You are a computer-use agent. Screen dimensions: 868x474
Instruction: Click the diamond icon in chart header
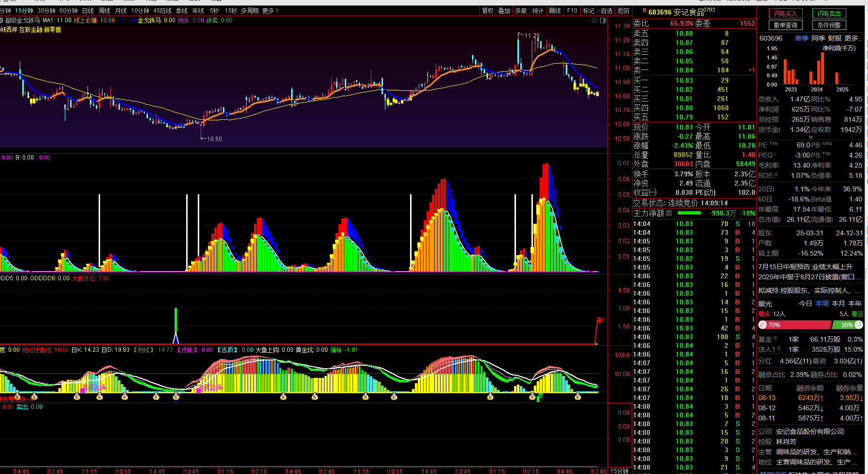pos(594,20)
